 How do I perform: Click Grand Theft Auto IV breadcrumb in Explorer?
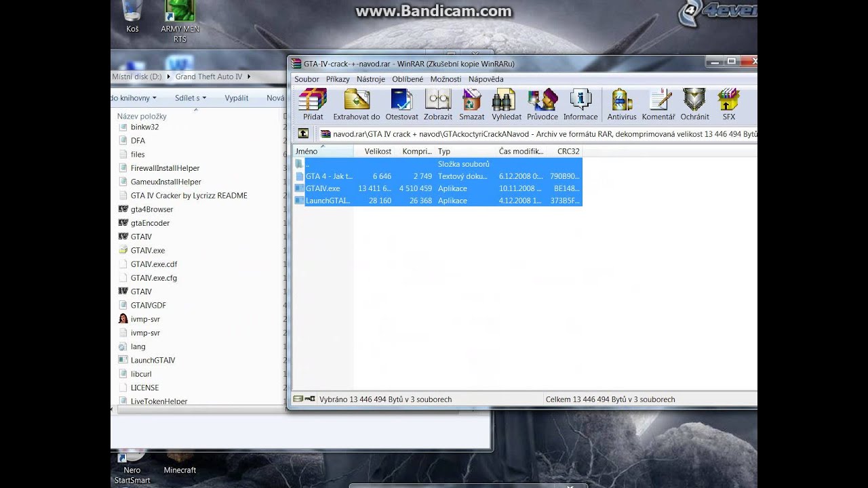(208, 77)
